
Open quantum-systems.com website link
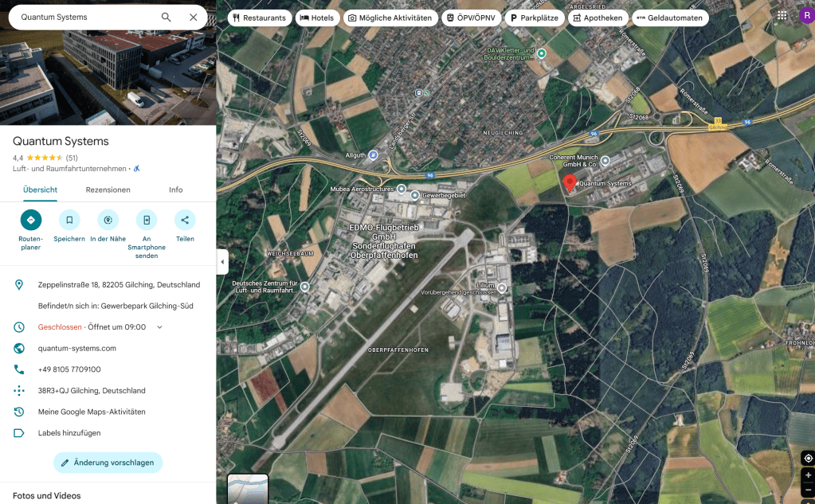[x=77, y=348]
